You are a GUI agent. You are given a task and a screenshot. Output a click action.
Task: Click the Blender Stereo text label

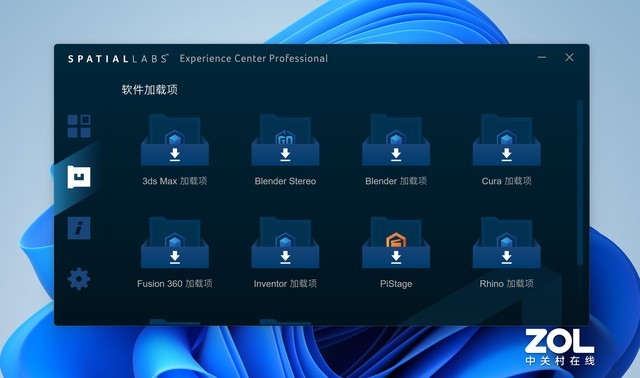pos(285,181)
